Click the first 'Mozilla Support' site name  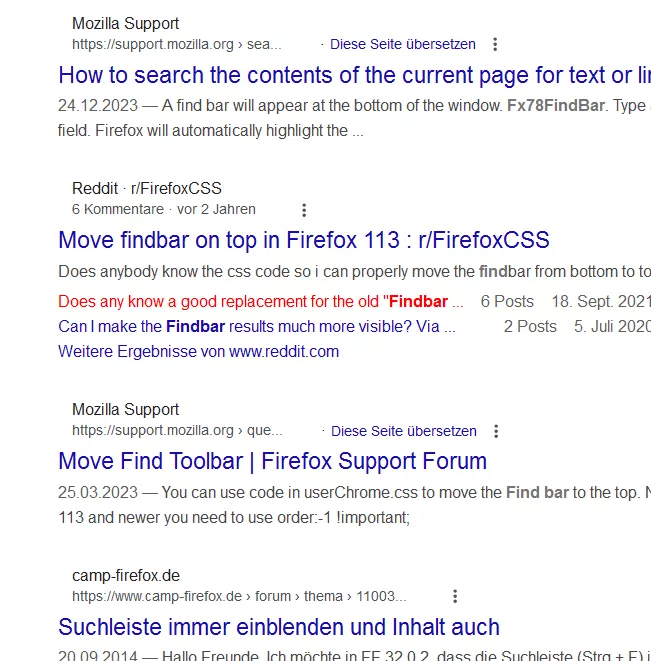(126, 24)
